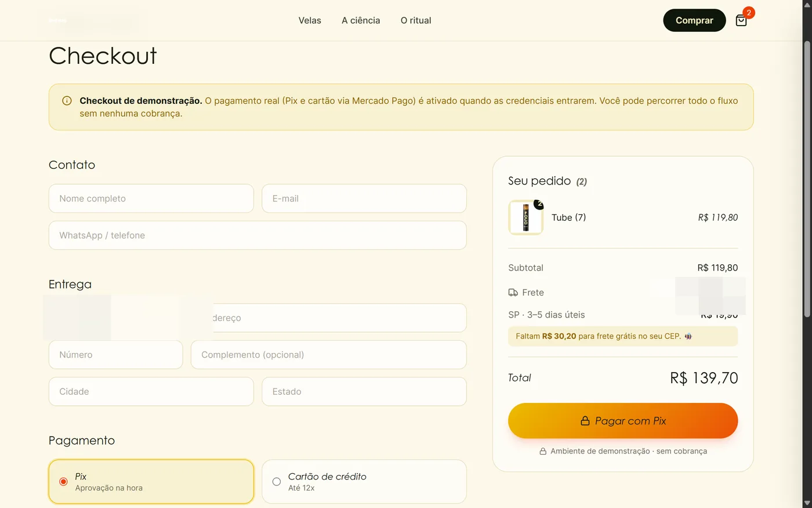Click the Contato section heading
812x508 pixels.
tap(72, 165)
